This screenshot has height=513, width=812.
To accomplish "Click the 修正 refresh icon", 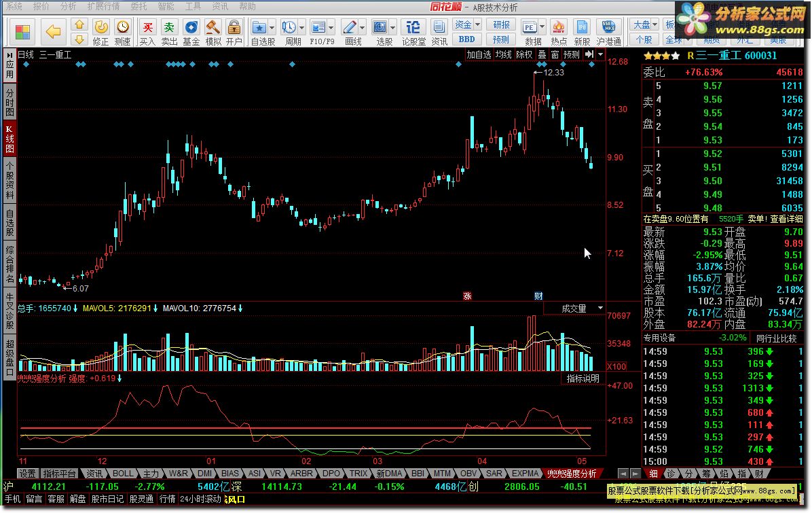I will point(101,27).
